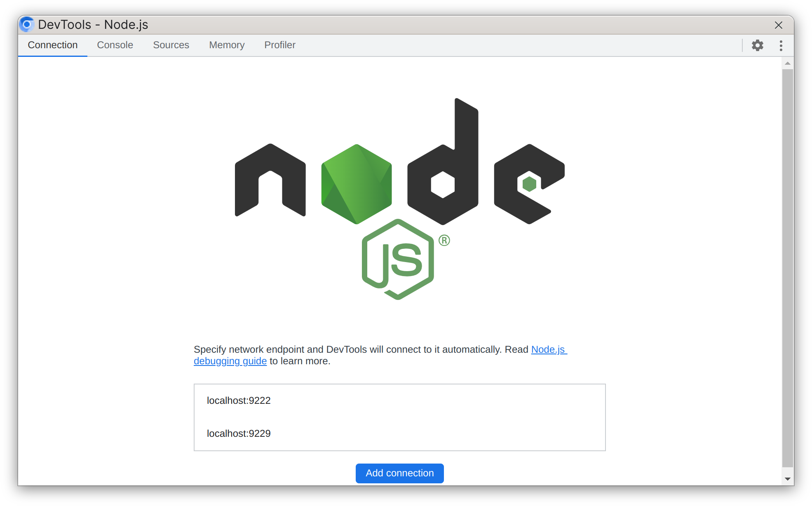Open the Memory panel
The image size is (812, 506).
226,45
